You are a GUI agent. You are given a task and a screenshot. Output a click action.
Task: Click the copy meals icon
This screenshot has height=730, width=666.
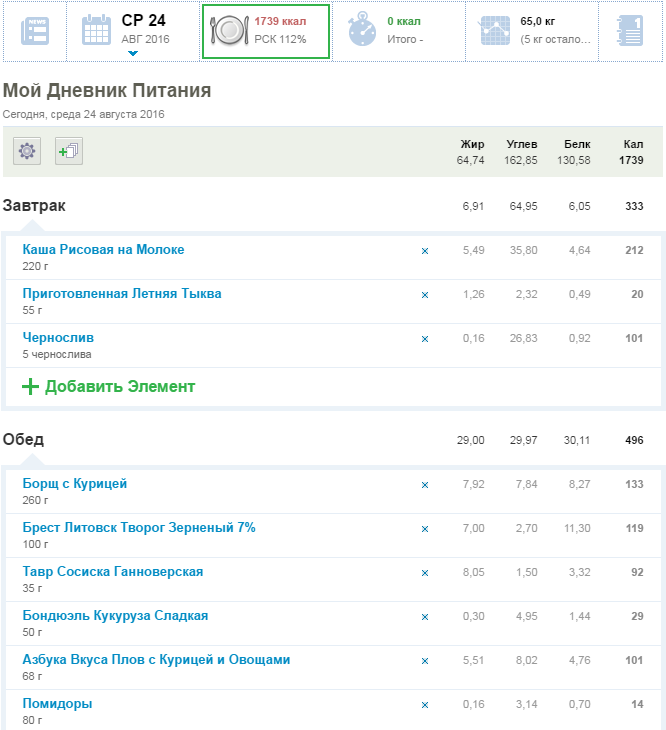(x=69, y=151)
